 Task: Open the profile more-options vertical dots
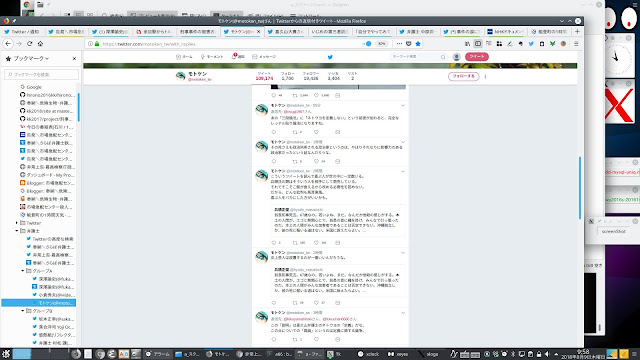pos(485,76)
